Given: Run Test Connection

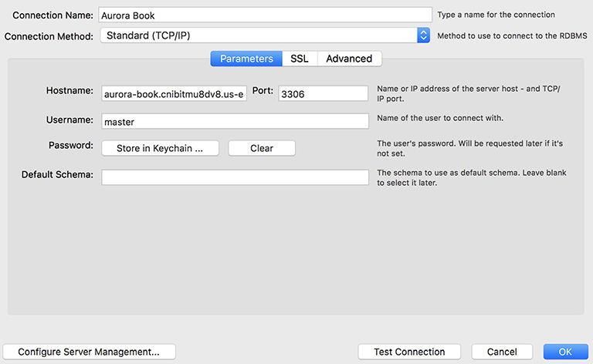Looking at the screenshot, I should click(409, 352).
